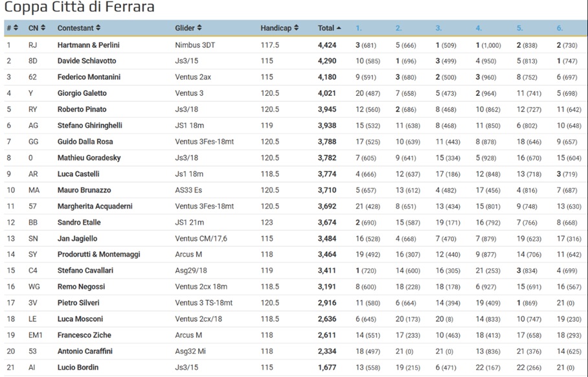Open task 5 results column link
The height and width of the screenshot is (377, 588).
519,28
